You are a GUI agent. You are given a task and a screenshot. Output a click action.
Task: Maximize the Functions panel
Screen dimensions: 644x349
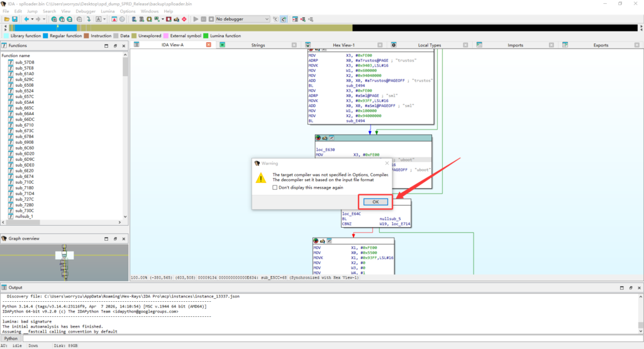pos(106,45)
